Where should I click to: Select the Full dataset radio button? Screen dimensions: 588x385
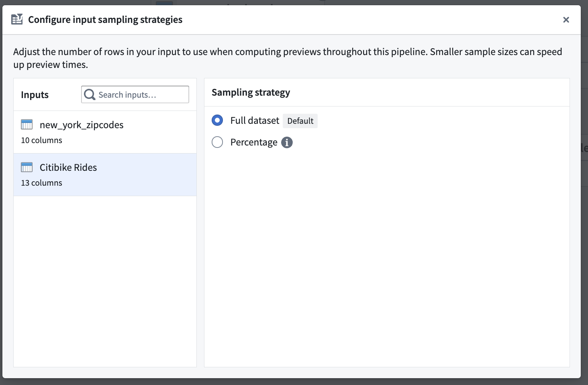click(x=217, y=120)
